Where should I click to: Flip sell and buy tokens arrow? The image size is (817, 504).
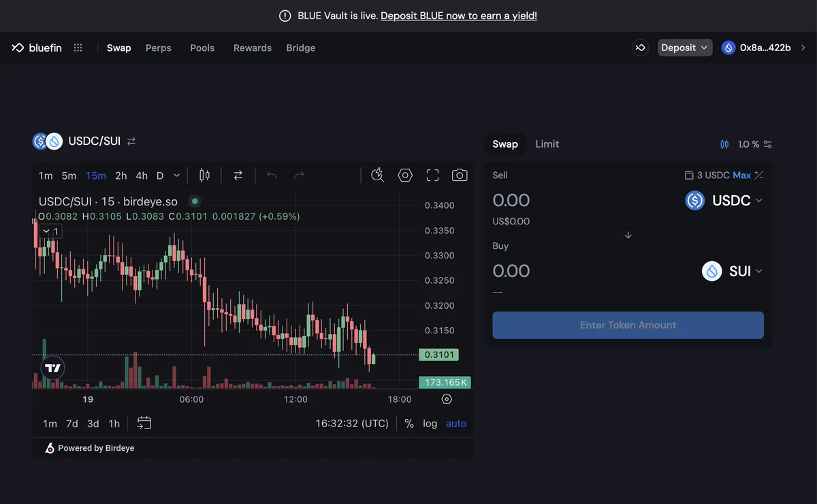628,235
